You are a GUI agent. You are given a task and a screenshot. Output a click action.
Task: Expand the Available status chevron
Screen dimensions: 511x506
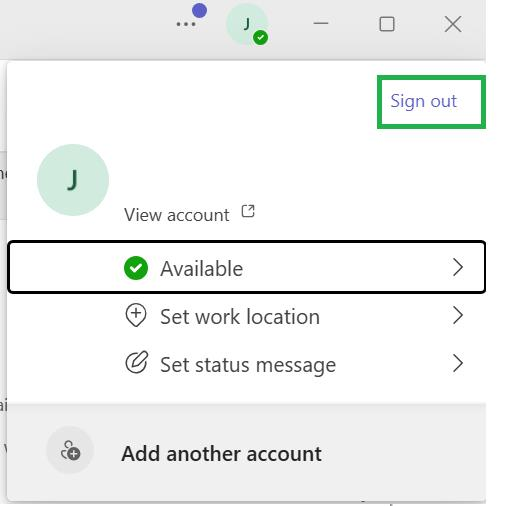(458, 267)
